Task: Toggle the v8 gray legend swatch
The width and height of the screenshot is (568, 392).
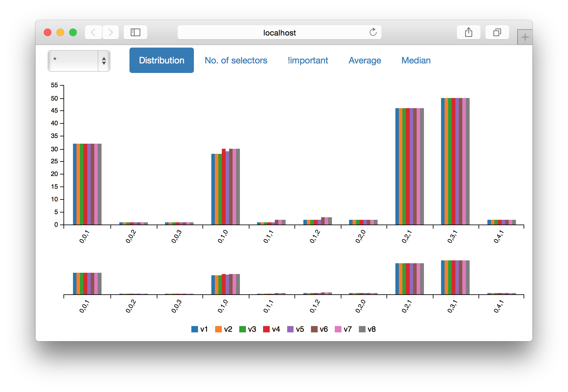Action: pyautogui.click(x=362, y=329)
